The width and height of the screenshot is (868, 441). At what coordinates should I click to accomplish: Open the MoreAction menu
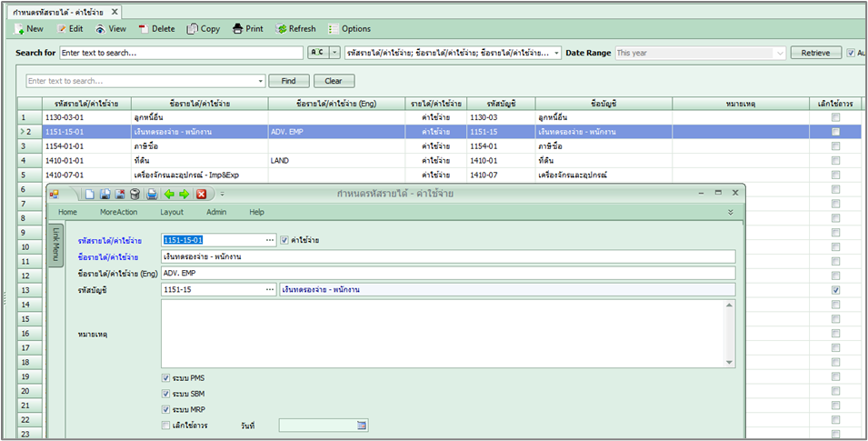(x=117, y=212)
